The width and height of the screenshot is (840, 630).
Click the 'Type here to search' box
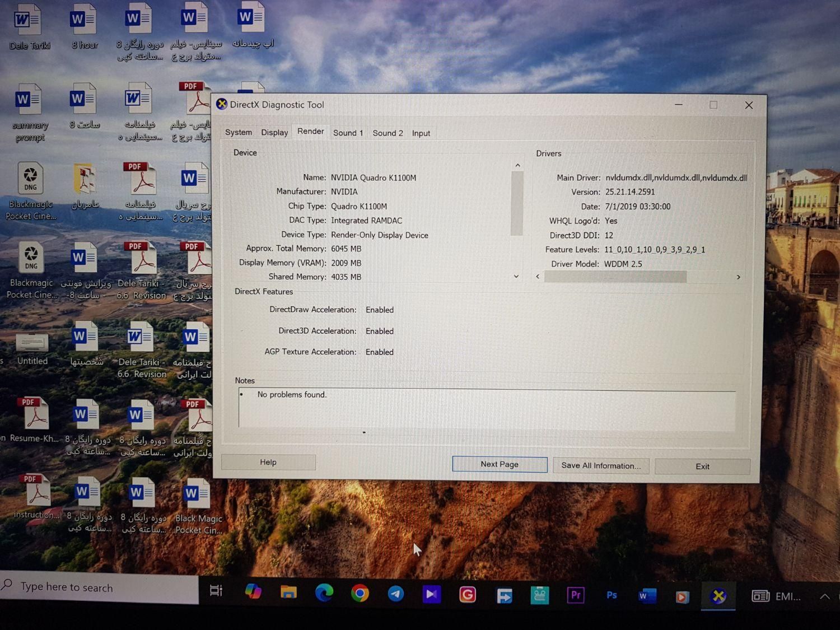coord(101,587)
